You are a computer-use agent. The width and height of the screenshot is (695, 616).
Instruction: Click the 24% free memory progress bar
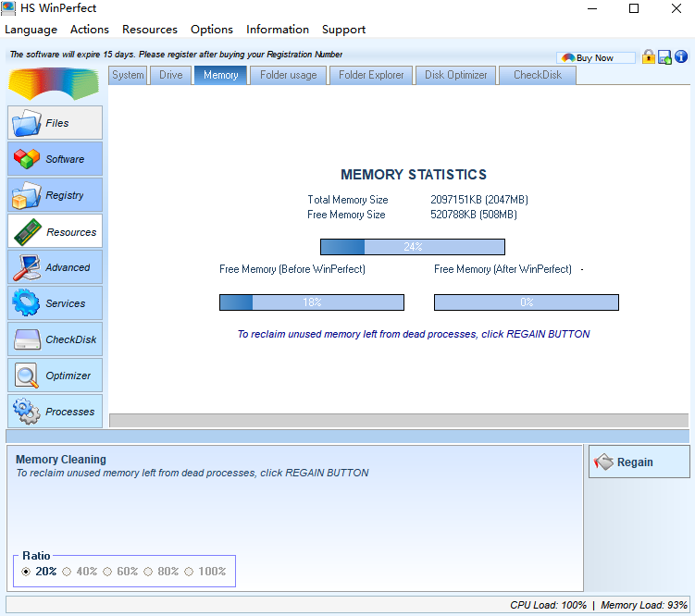click(413, 247)
